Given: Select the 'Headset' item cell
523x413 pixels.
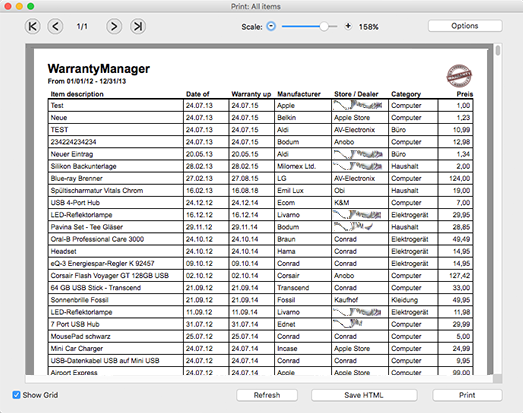Looking at the screenshot, I should (116, 251).
